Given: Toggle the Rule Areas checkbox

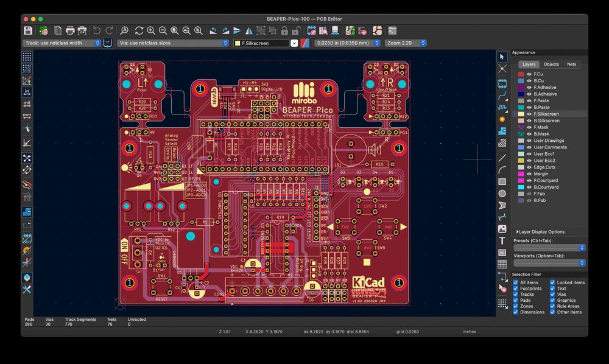Looking at the screenshot, I should pyautogui.click(x=552, y=306).
